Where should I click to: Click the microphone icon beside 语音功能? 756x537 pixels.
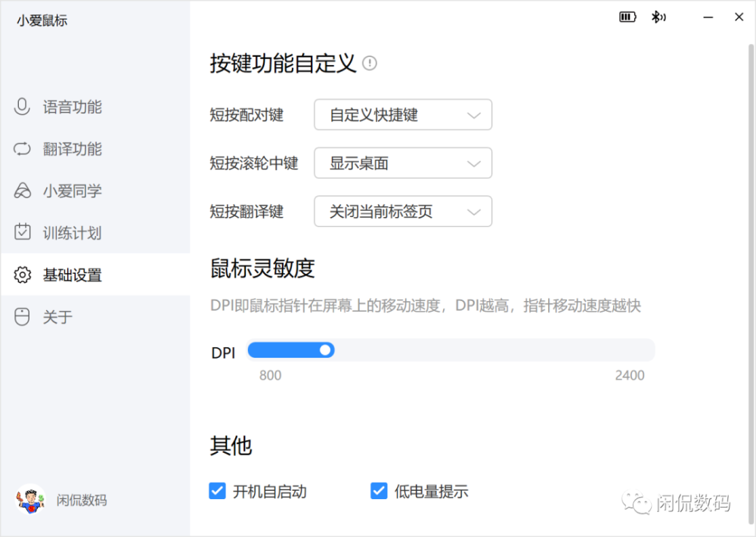[22, 107]
